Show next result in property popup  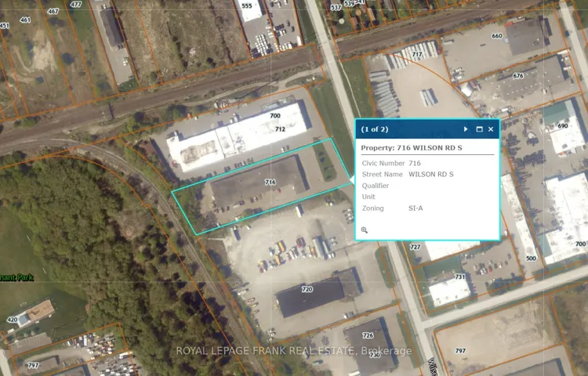pyautogui.click(x=466, y=129)
